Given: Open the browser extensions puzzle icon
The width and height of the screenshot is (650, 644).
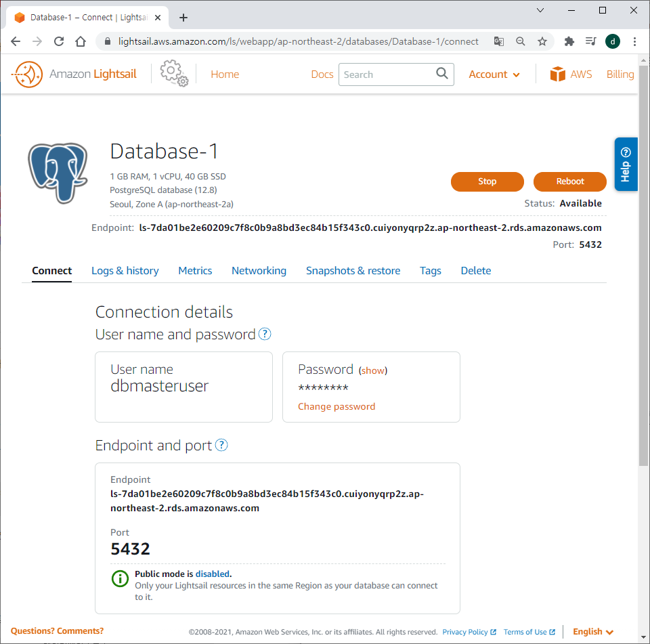Looking at the screenshot, I should tap(569, 41).
